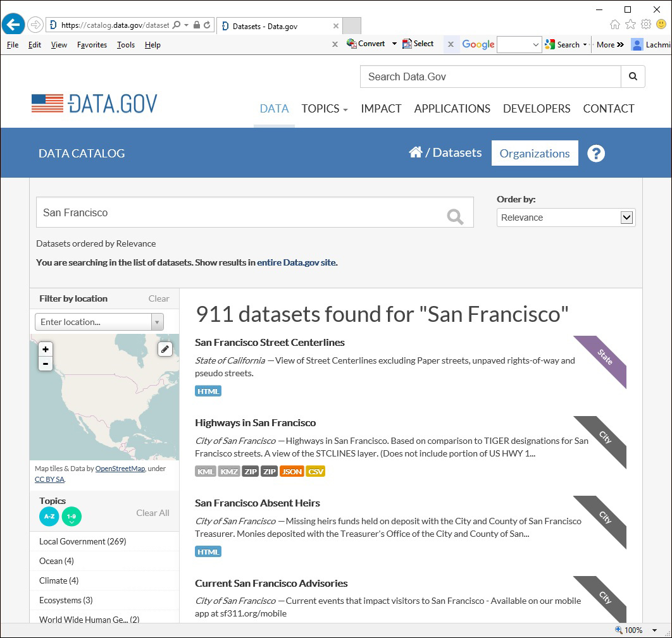Zoom out on the location map
This screenshot has height=638, width=672.
point(46,364)
